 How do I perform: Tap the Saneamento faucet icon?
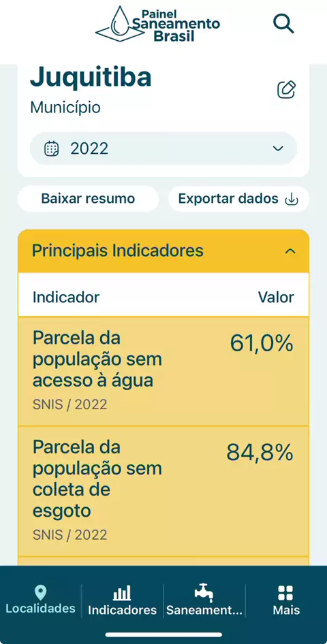(204, 594)
